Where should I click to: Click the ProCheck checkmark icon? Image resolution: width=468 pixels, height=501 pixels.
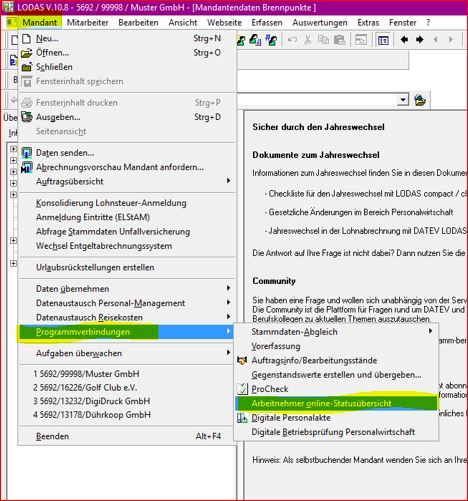coord(242,389)
